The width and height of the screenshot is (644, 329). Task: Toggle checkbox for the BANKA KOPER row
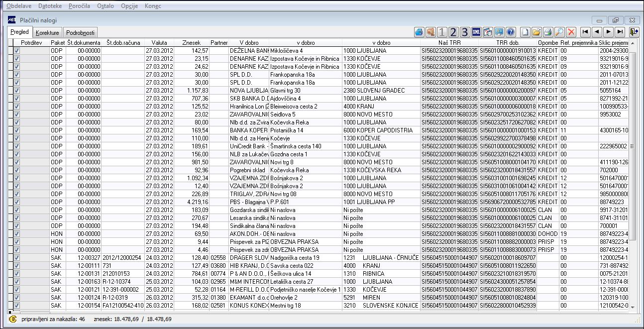(16, 130)
